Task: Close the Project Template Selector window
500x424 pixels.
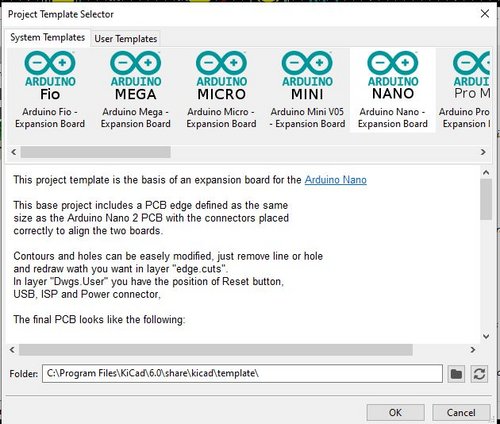Action: point(485,14)
